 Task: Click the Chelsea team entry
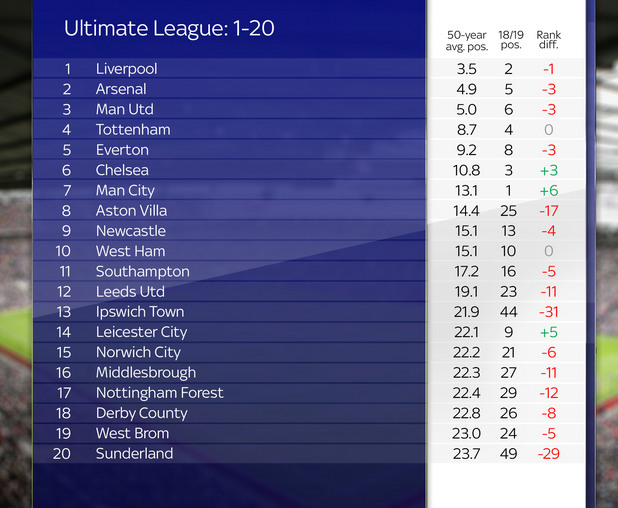pyautogui.click(x=122, y=170)
